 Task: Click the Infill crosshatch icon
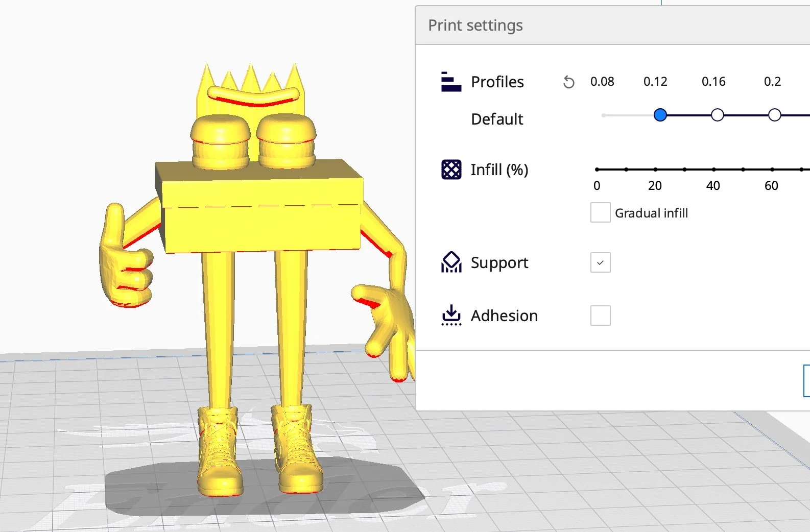click(451, 170)
